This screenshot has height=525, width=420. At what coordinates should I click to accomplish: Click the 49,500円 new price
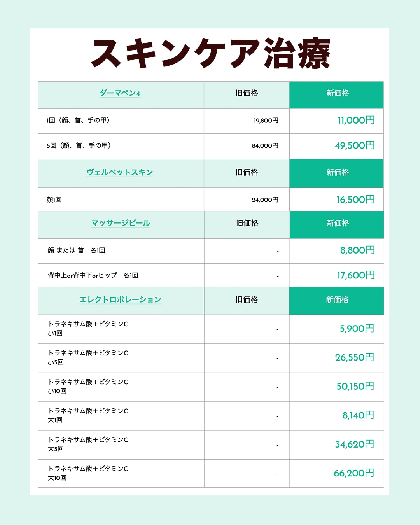(355, 145)
